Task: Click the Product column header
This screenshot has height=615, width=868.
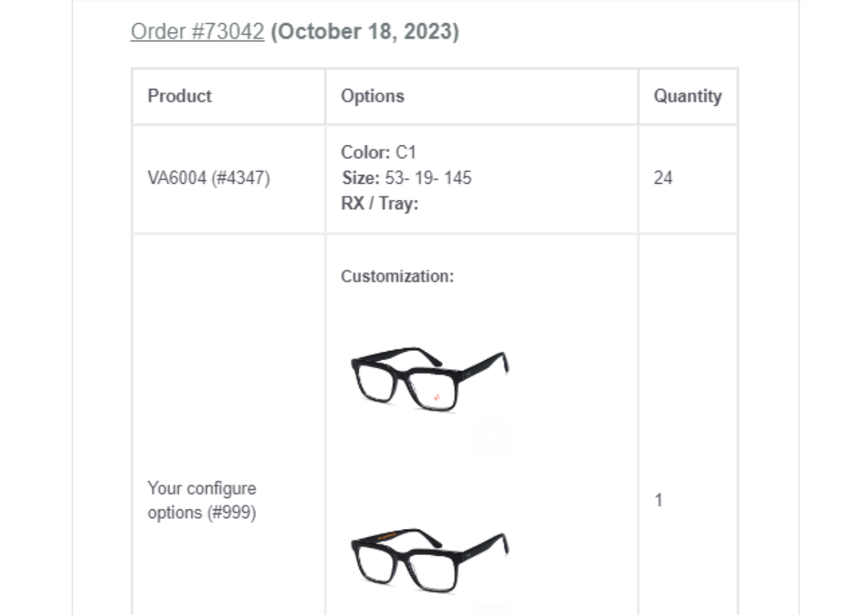Action: point(179,96)
